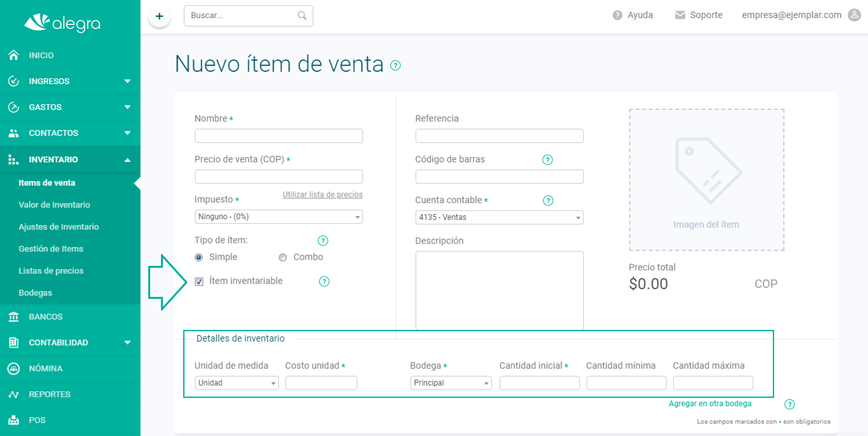Screen dimensions: 868x436
Task: Click the Bancos building icon
Action: tap(13, 316)
